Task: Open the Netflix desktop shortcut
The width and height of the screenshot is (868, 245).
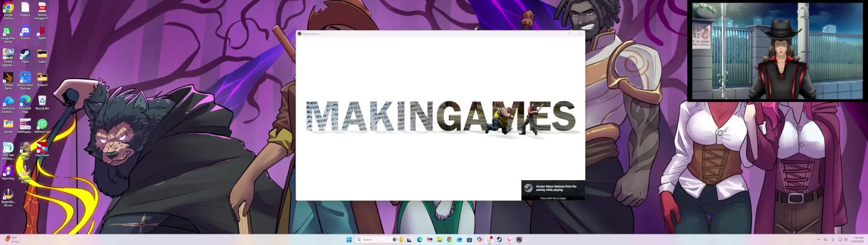Action: point(42,33)
